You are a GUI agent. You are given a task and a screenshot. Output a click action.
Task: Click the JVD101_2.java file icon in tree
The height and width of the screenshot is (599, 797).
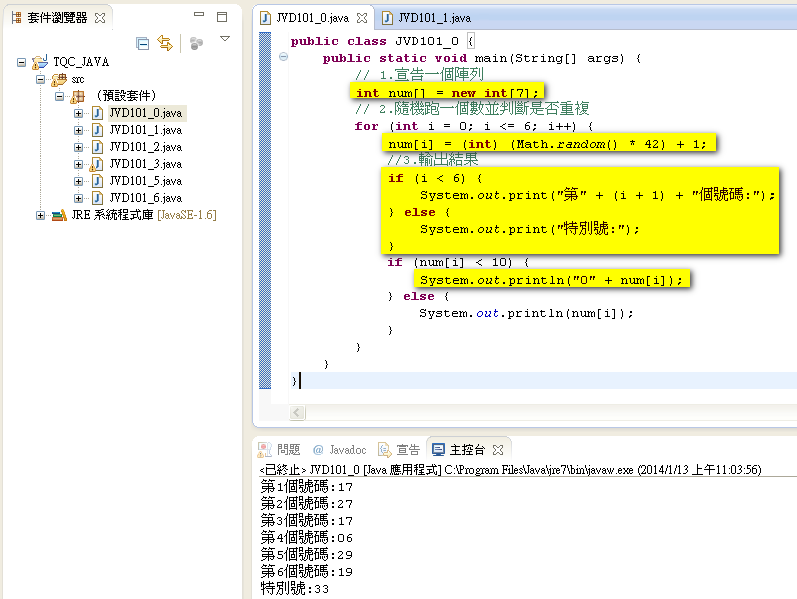[97, 147]
